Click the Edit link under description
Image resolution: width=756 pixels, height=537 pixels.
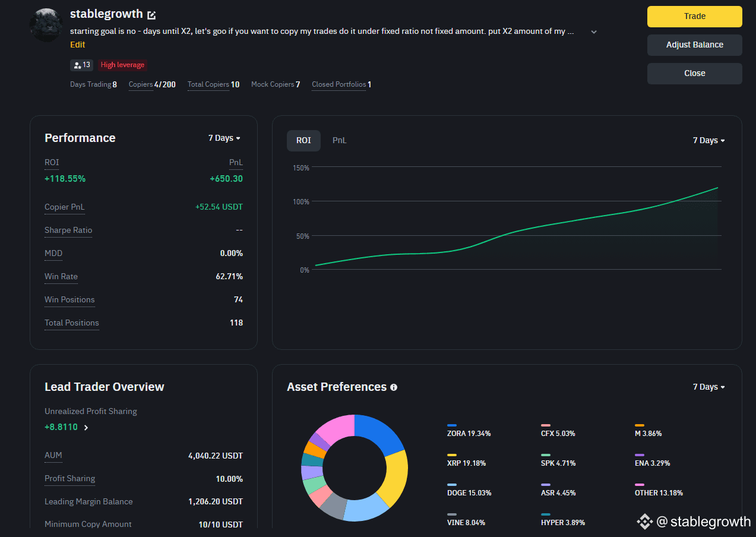pos(77,45)
